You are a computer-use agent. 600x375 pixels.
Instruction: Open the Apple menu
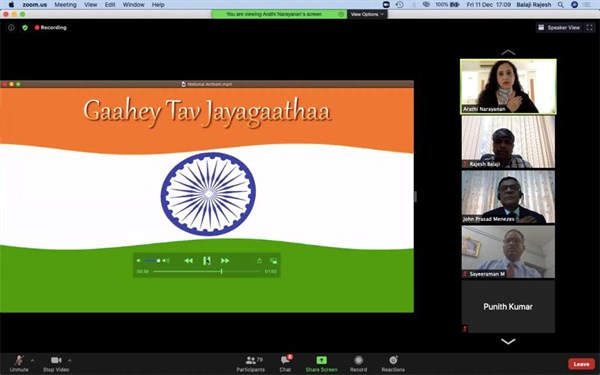point(11,5)
